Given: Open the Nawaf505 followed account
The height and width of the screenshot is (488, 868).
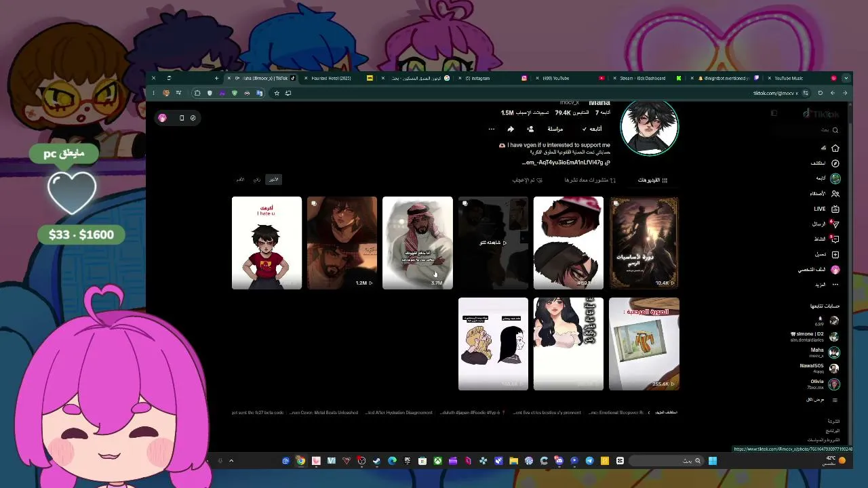Looking at the screenshot, I should [x=820, y=368].
